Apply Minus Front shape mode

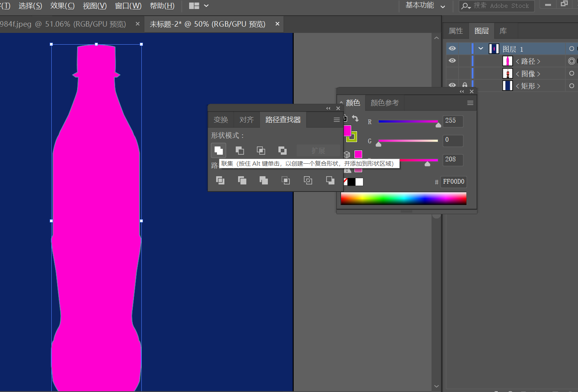pyautogui.click(x=240, y=150)
